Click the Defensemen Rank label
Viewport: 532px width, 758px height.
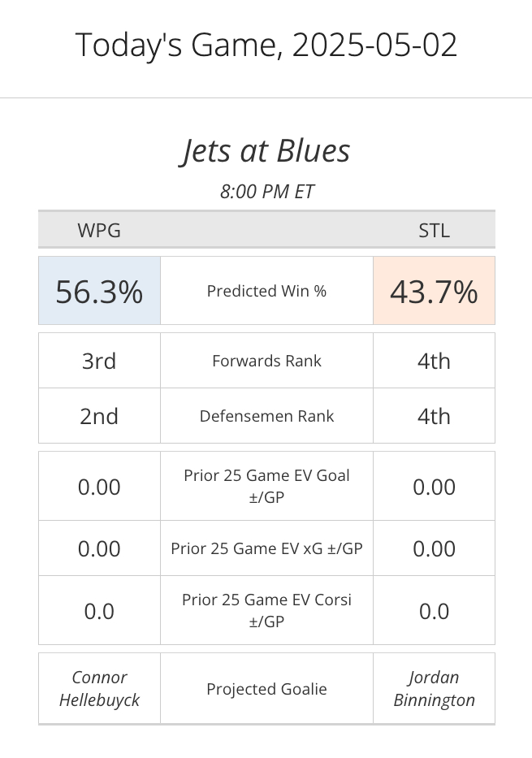266,416
